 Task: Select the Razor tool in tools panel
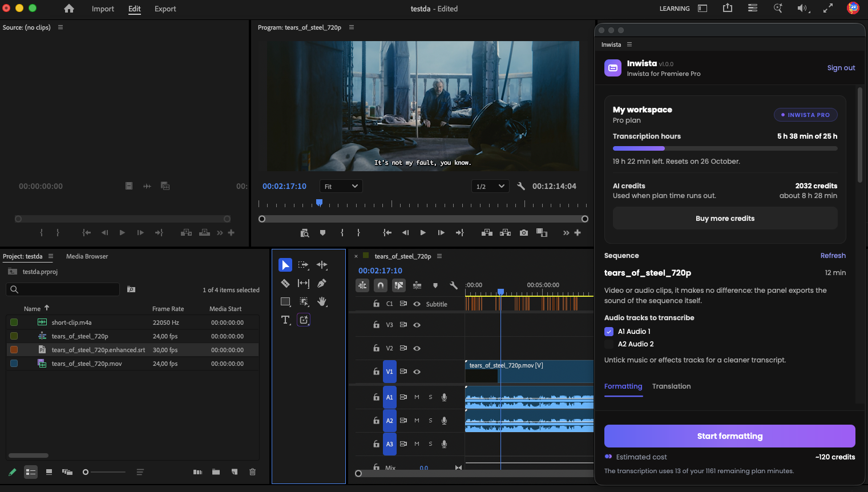pos(285,283)
